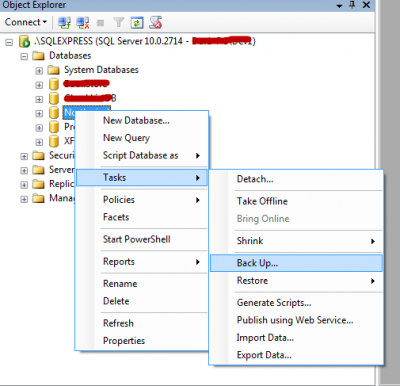Image resolution: width=400 pixels, height=386 pixels.
Task: Open the Object Explorer window position dropdown arrow
Action: coord(339,6)
